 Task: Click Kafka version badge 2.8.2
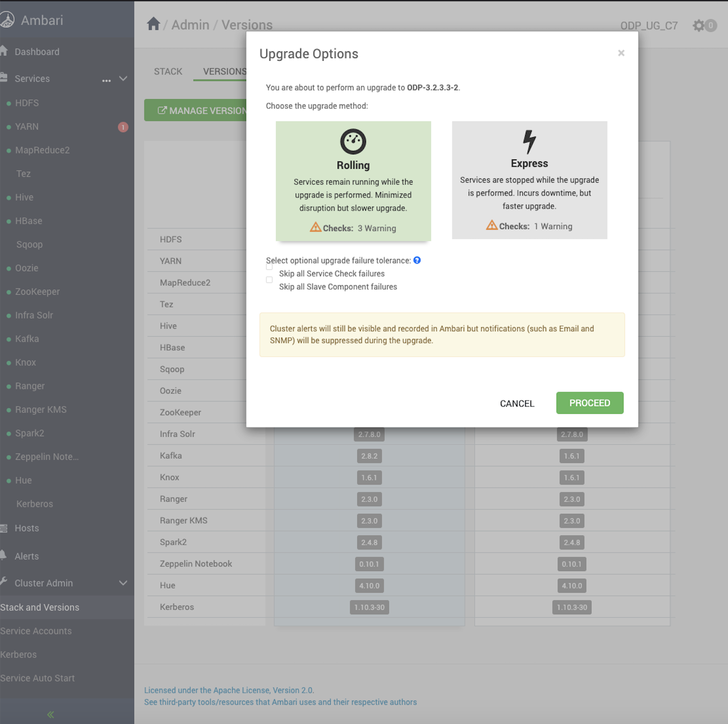click(369, 456)
